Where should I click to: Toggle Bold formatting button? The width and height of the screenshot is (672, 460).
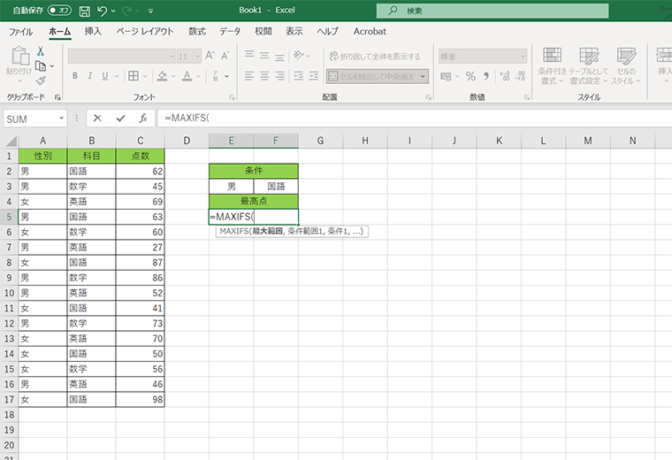tap(75, 76)
